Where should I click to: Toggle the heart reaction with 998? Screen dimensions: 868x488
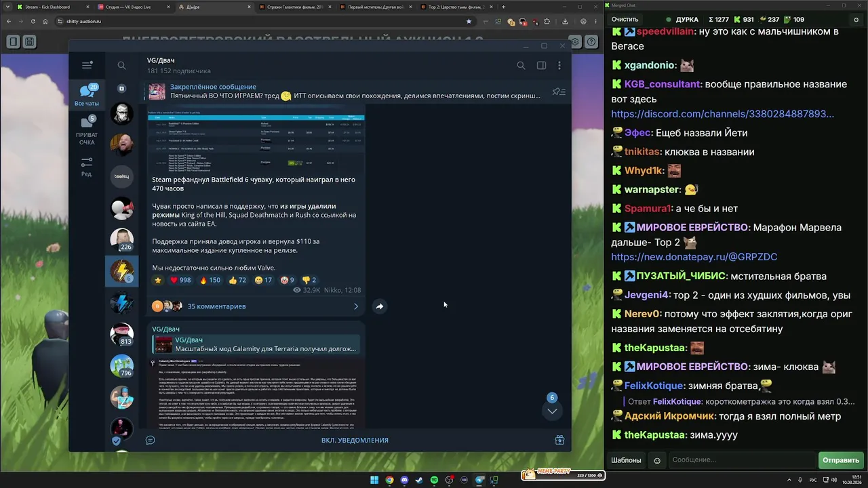(180, 280)
